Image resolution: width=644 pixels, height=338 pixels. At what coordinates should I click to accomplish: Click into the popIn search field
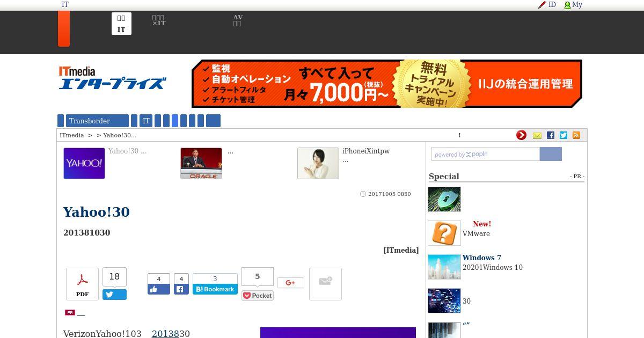coord(485,155)
